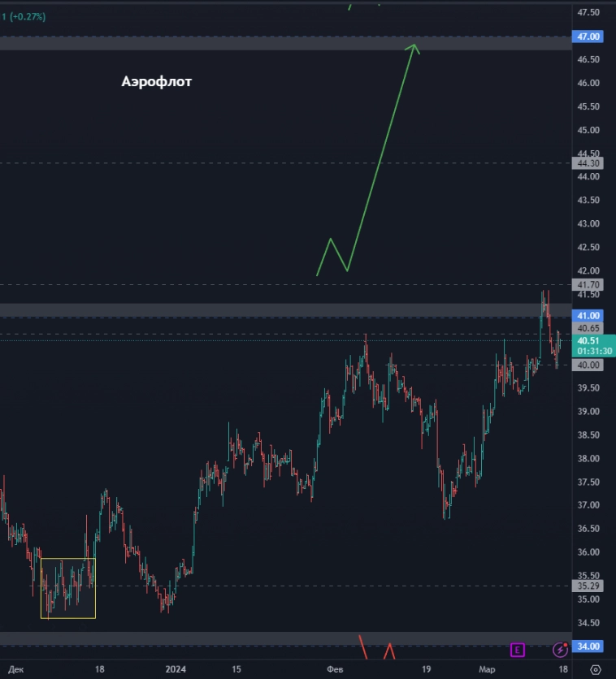The width and height of the screenshot is (616, 679).
Task: Click the 35.29 dashed line price label
Action: click(x=588, y=585)
